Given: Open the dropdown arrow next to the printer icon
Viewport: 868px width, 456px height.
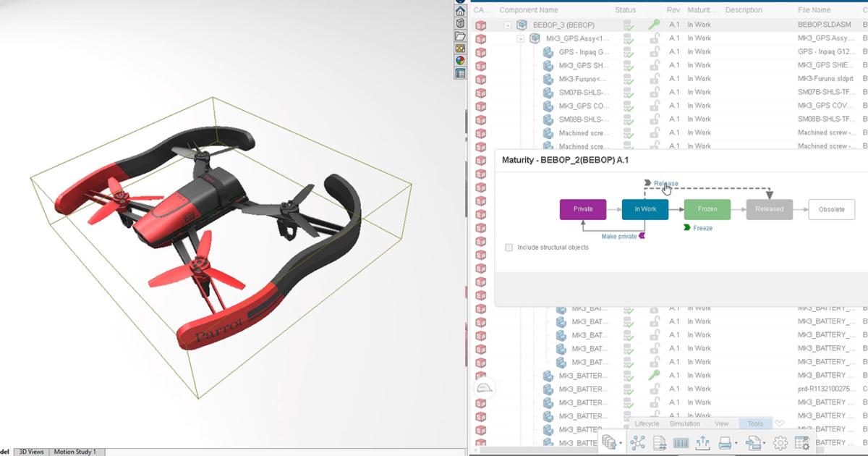Looking at the screenshot, I should tap(736, 443).
